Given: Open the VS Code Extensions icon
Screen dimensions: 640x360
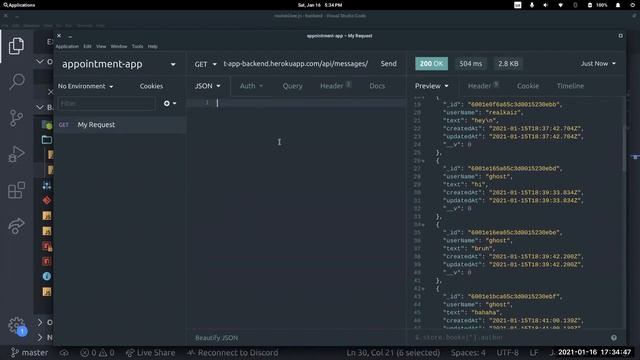Looking at the screenshot, I should (16, 190).
